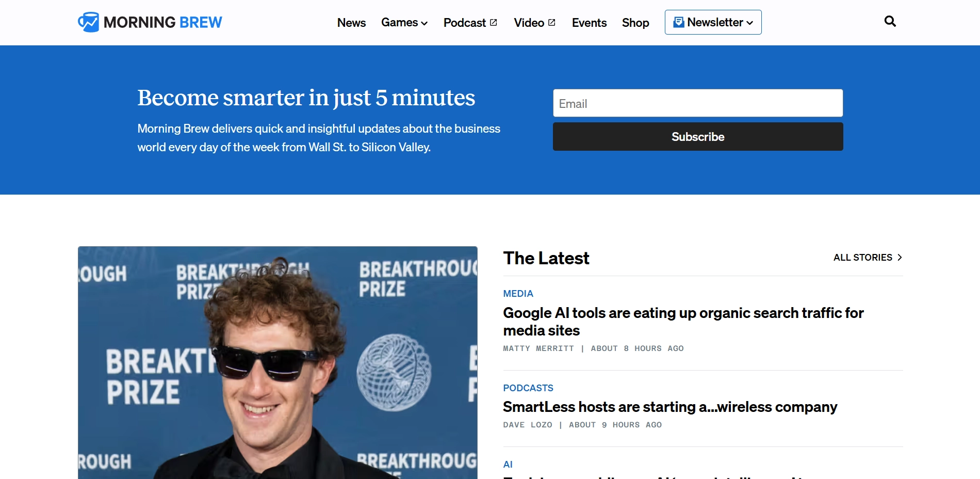Focus the Email input field
The height and width of the screenshot is (479, 980).
(x=698, y=103)
